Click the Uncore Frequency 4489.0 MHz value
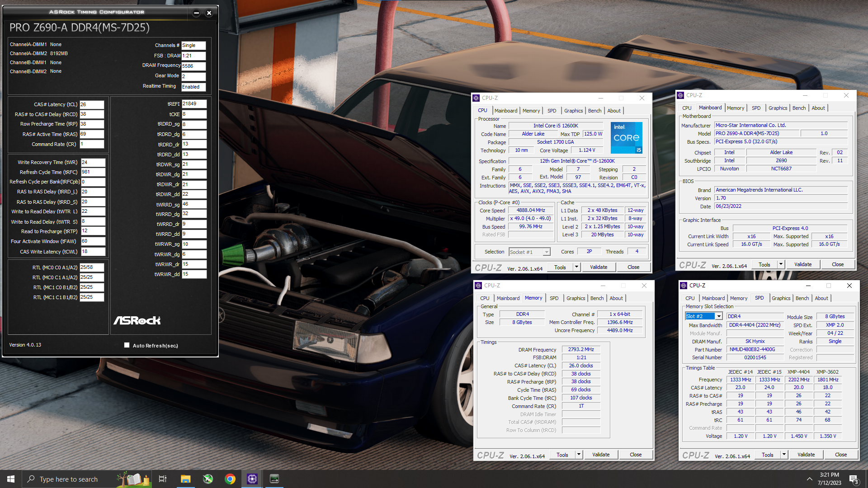Viewport: 868px width, 488px height. [x=619, y=330]
